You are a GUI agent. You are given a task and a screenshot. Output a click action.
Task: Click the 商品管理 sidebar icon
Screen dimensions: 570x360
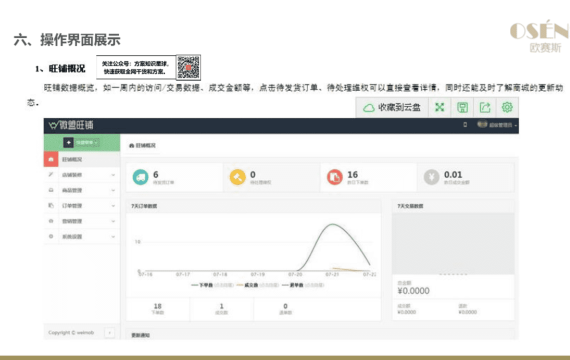click(x=51, y=190)
